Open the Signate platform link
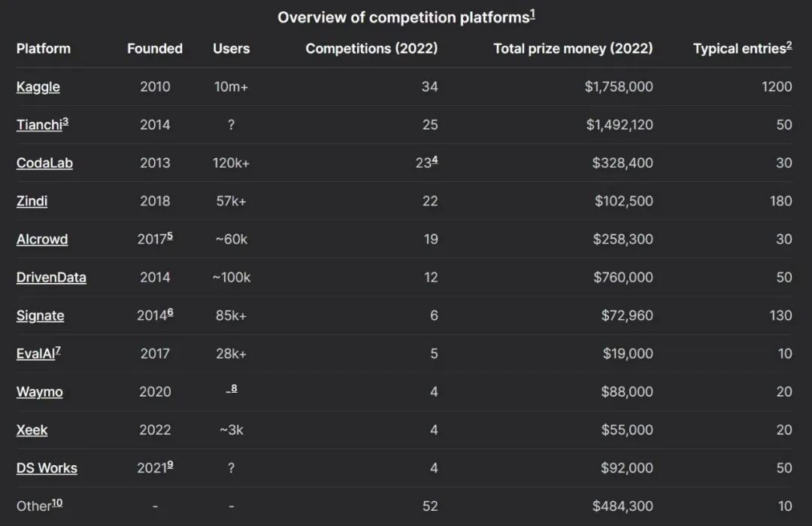The height and width of the screenshot is (526, 812). coord(40,315)
